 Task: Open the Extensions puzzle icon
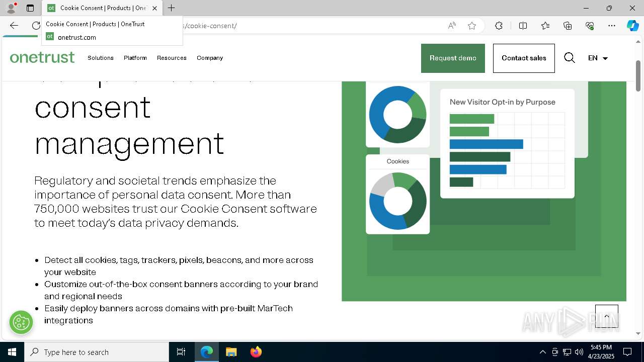[499, 26]
